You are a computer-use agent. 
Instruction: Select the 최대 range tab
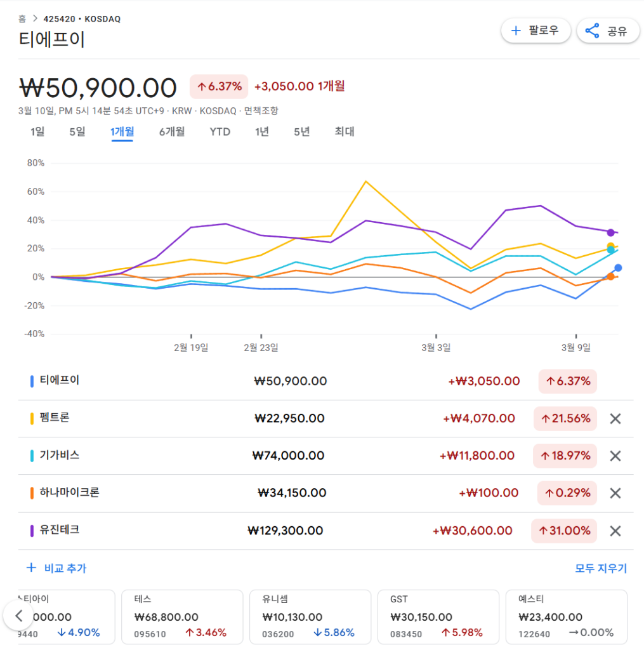pyautogui.click(x=345, y=132)
